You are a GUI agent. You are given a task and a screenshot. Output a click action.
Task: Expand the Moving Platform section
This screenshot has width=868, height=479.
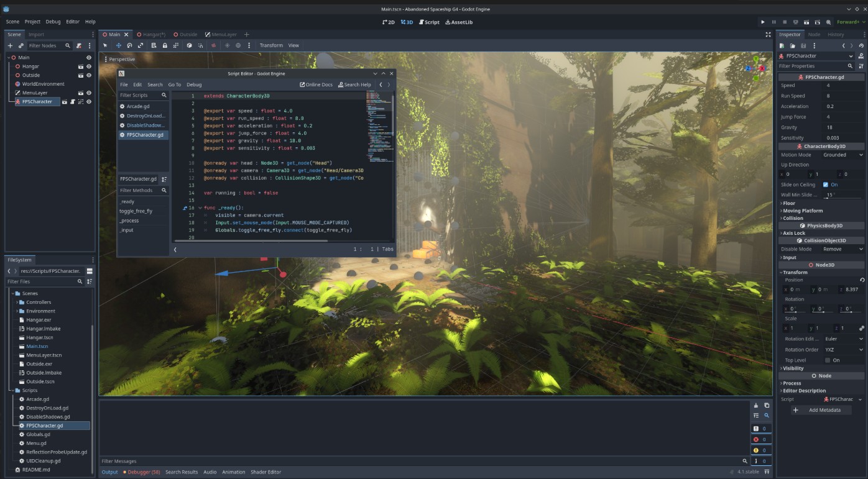pyautogui.click(x=802, y=211)
